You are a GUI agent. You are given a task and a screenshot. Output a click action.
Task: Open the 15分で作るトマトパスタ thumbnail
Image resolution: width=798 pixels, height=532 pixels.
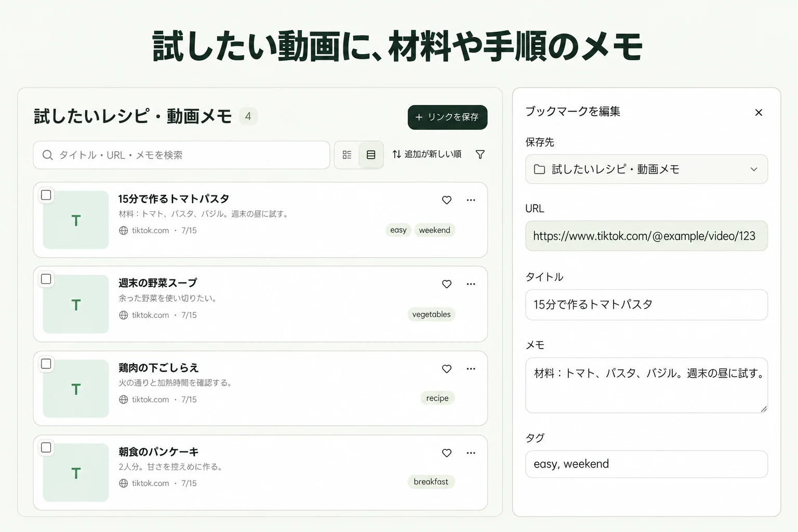(76, 220)
